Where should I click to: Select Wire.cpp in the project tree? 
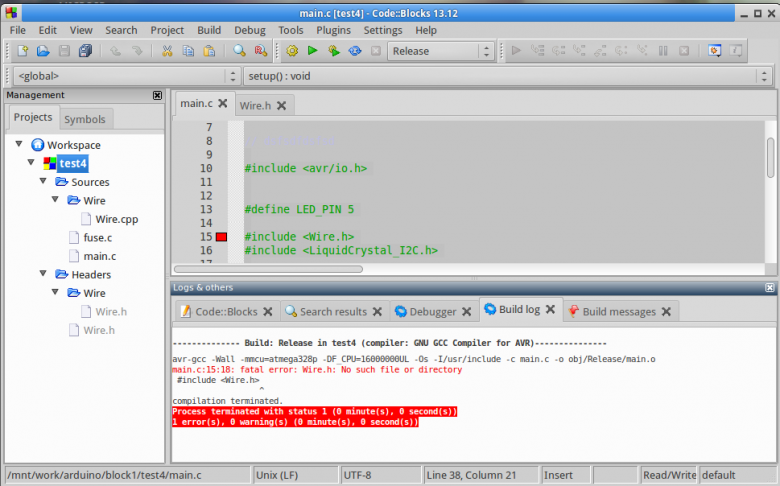pyautogui.click(x=117, y=219)
